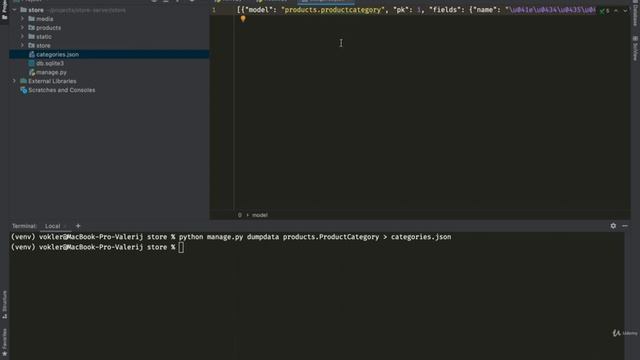
Task: Click the categories.json file icon
Action: (32, 54)
